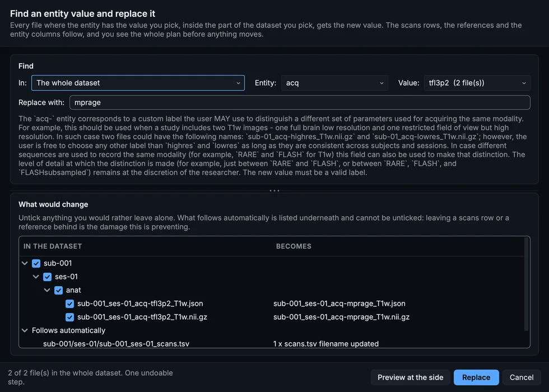Click the '2 of 2 file(s)' status text
The height and width of the screenshot is (392, 549).
point(90,377)
